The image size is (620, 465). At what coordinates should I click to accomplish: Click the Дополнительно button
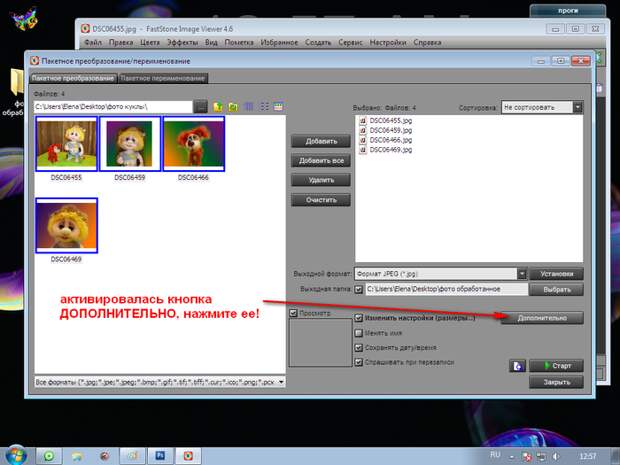pyautogui.click(x=542, y=318)
